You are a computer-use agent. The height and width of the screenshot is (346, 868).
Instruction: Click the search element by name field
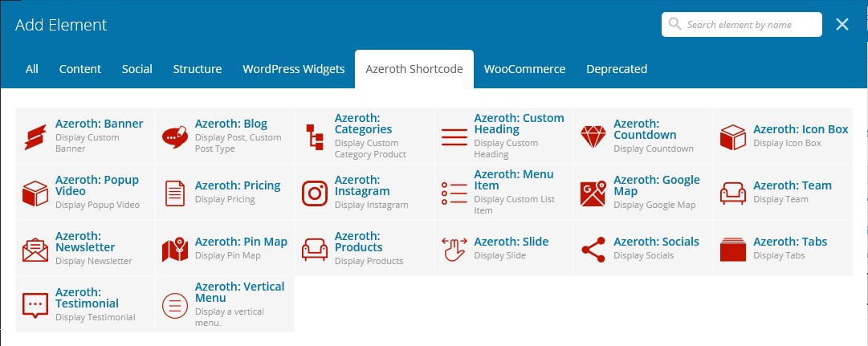[742, 25]
